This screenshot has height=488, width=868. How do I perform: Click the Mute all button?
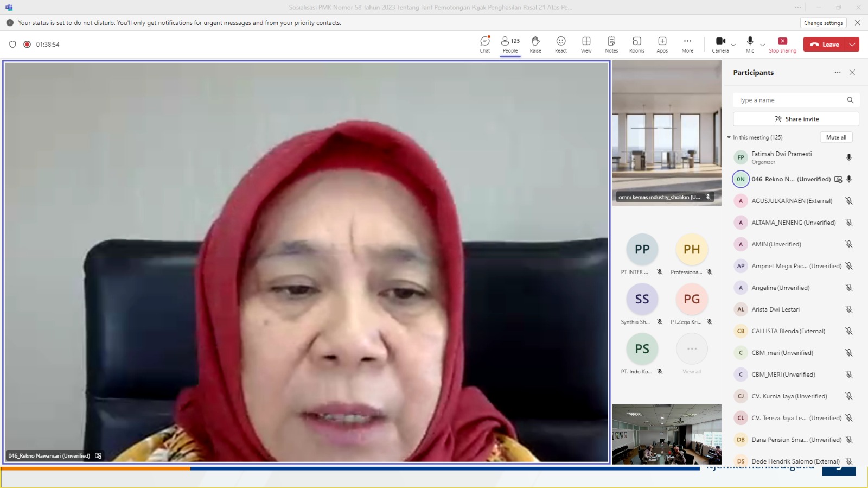coord(836,137)
